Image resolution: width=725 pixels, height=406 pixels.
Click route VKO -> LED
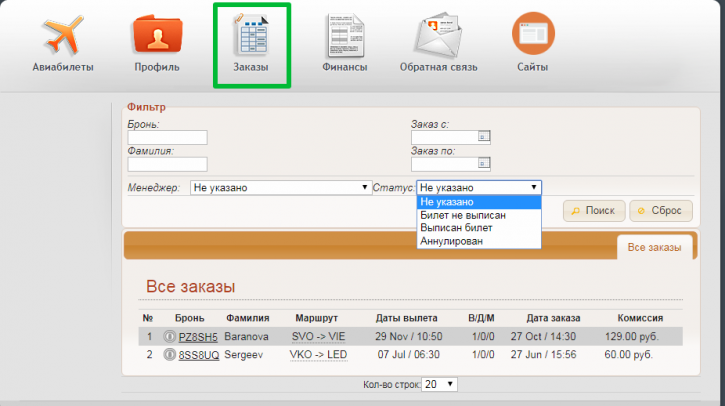coord(318,355)
